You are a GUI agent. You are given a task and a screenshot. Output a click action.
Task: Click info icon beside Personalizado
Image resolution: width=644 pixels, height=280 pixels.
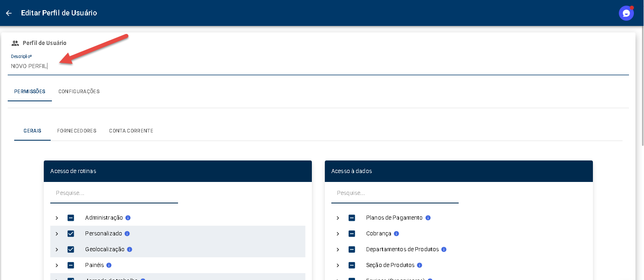tap(127, 234)
